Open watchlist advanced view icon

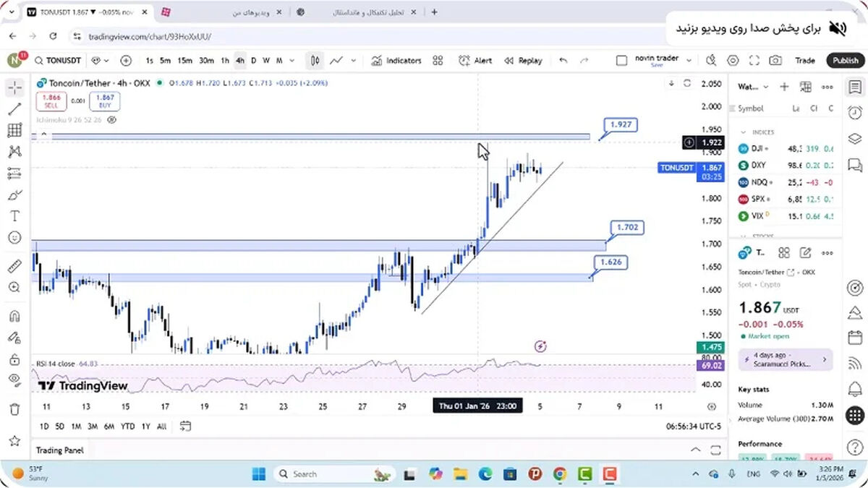(x=806, y=87)
